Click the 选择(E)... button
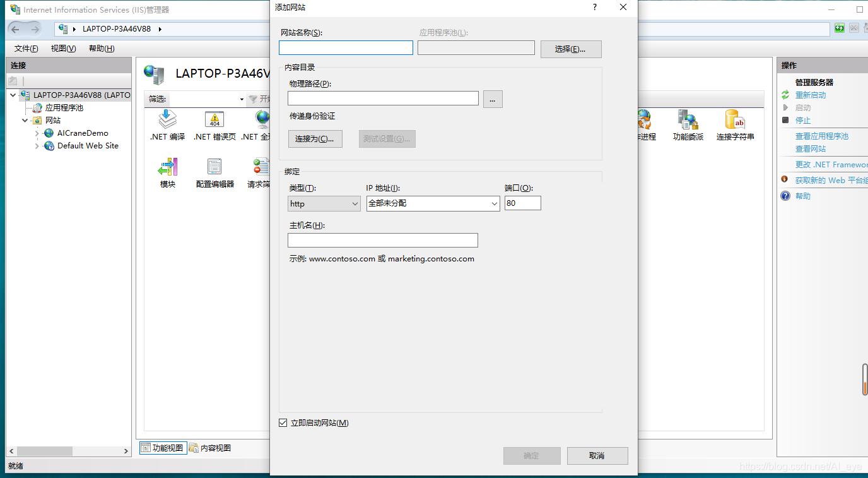Viewport: 868px width, 478px height. click(571, 49)
